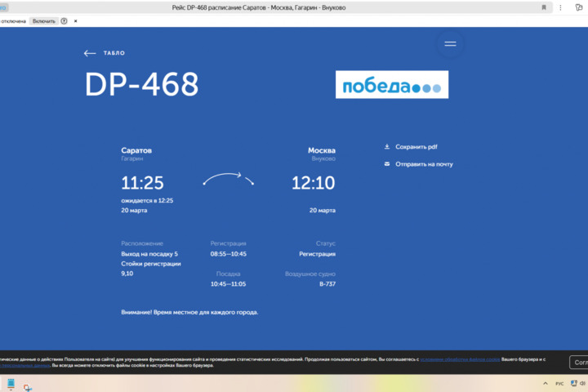Open the help question-mark icon

click(65, 21)
